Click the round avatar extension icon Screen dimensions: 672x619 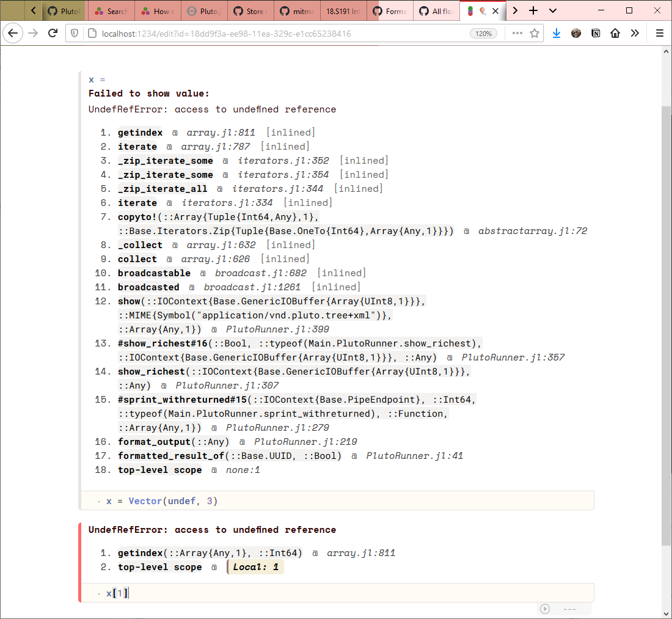pyautogui.click(x=576, y=34)
